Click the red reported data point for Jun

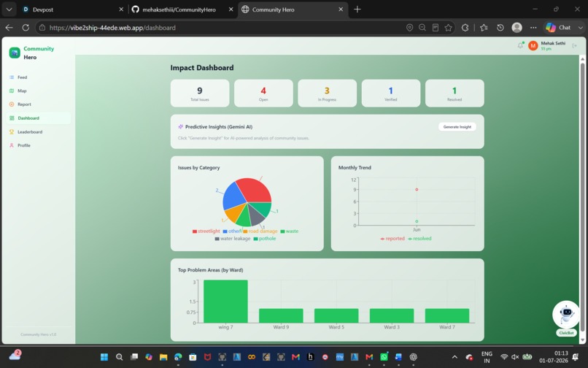click(417, 190)
